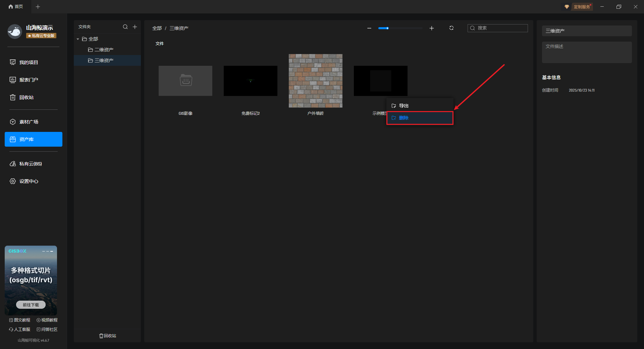Select the 户外墙砖 brick thumbnail
The image size is (644, 349).
[x=315, y=81]
